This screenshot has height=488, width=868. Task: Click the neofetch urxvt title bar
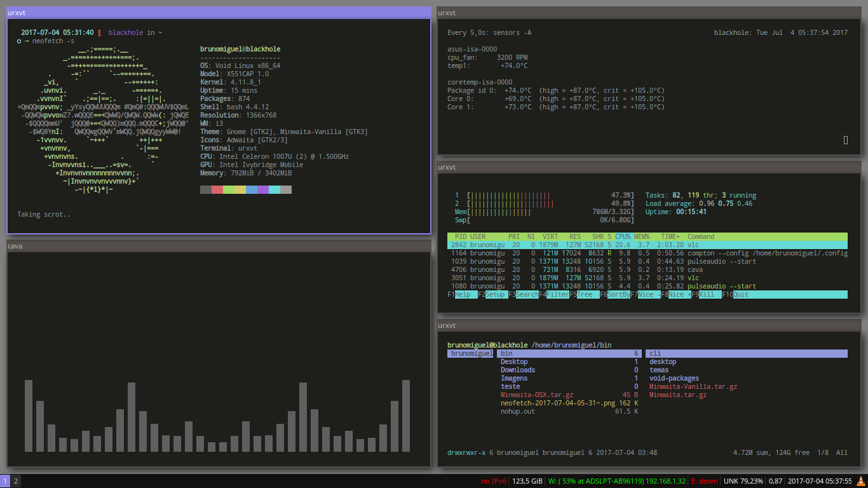pos(219,13)
